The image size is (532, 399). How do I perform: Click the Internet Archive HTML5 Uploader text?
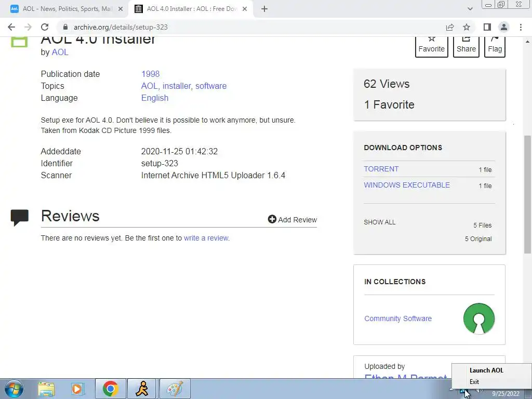(213, 176)
